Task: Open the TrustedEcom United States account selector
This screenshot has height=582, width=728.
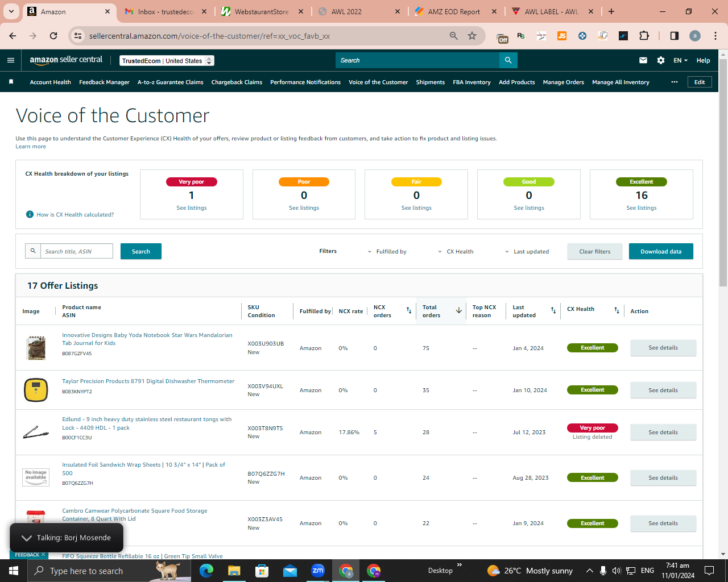Action: click(x=167, y=61)
